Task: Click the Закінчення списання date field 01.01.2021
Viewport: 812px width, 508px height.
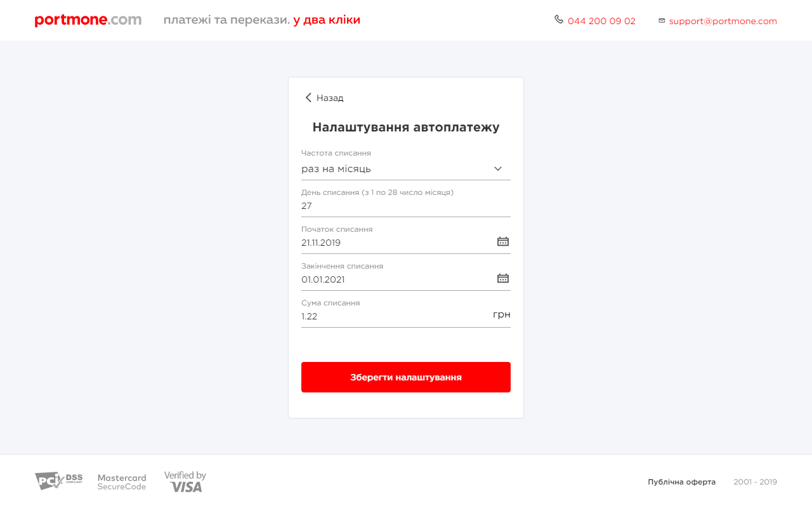Action: (x=393, y=279)
